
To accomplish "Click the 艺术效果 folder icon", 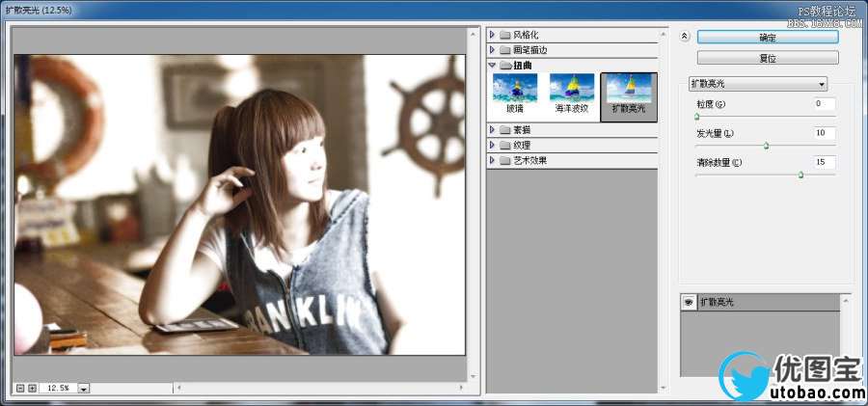I will 504,161.
